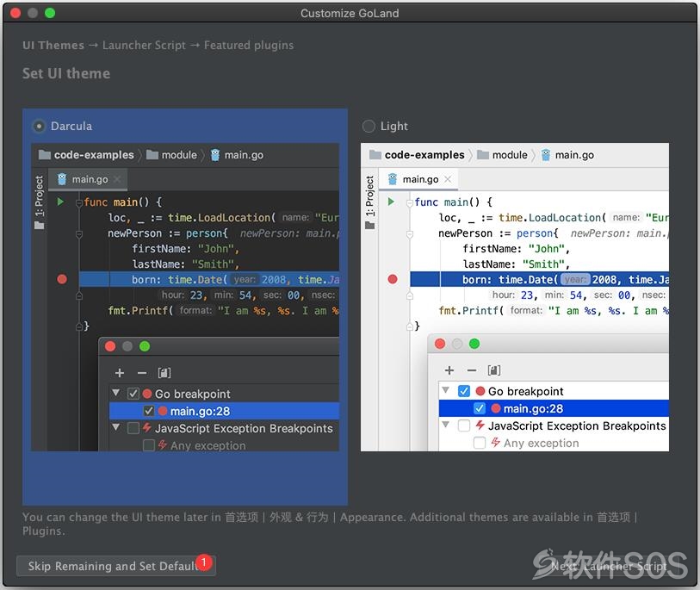Viewport: 700px width, 590px height.
Task: Select the Darcula theme radio button
Action: pyautogui.click(x=39, y=127)
